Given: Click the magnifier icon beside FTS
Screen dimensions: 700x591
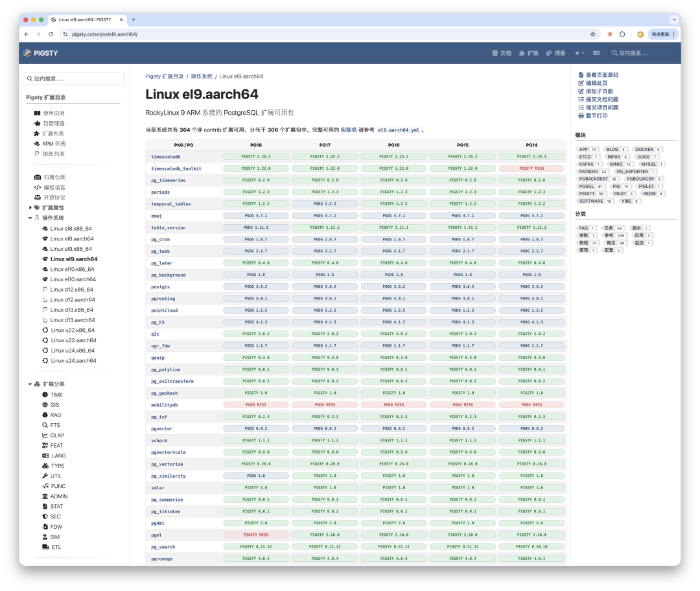Looking at the screenshot, I should tap(45, 425).
